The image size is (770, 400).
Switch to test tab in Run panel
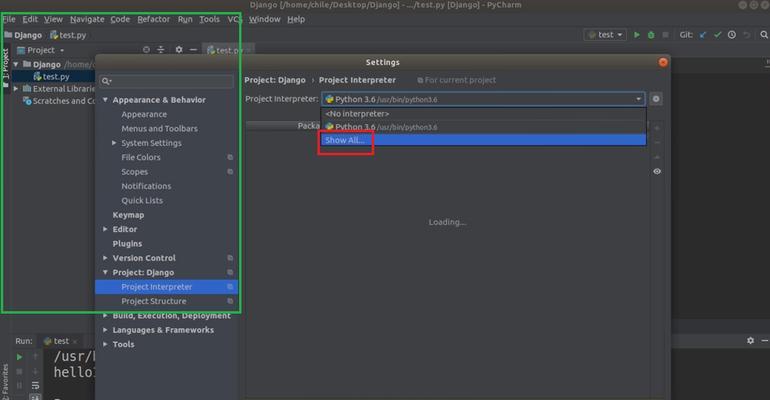61,341
